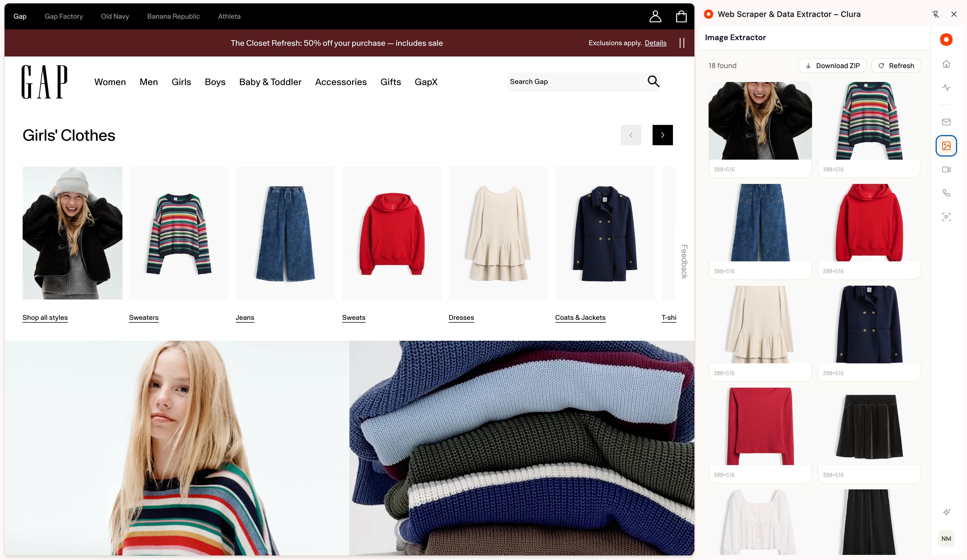The image size is (967, 560).
Task: Go to next carousel slide arrow
Action: point(662,135)
